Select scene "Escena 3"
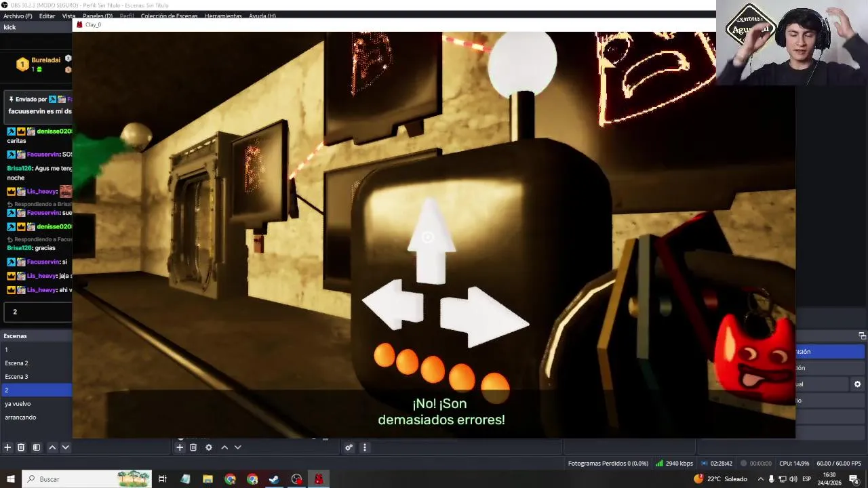The image size is (868, 488). (36, 376)
